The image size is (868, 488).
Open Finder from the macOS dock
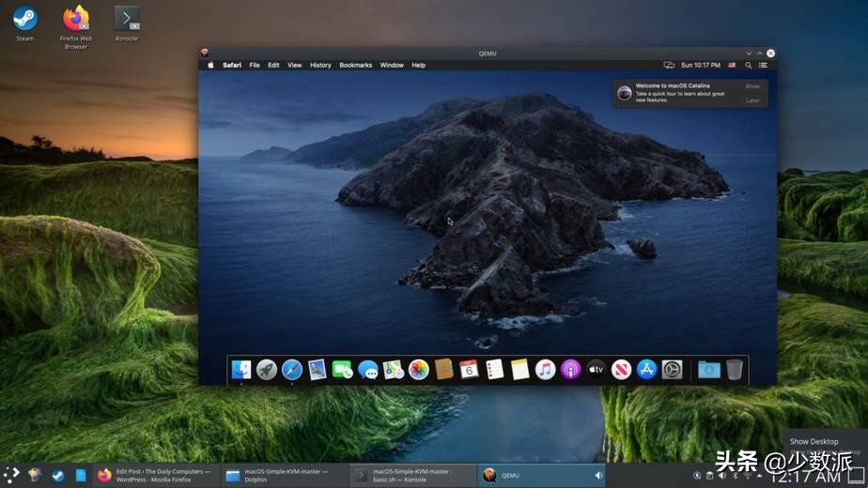pos(241,370)
